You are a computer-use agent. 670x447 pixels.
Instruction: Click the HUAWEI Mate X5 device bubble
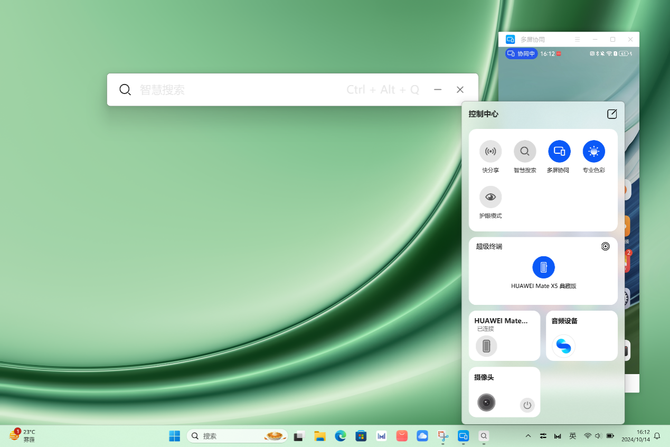(543, 267)
